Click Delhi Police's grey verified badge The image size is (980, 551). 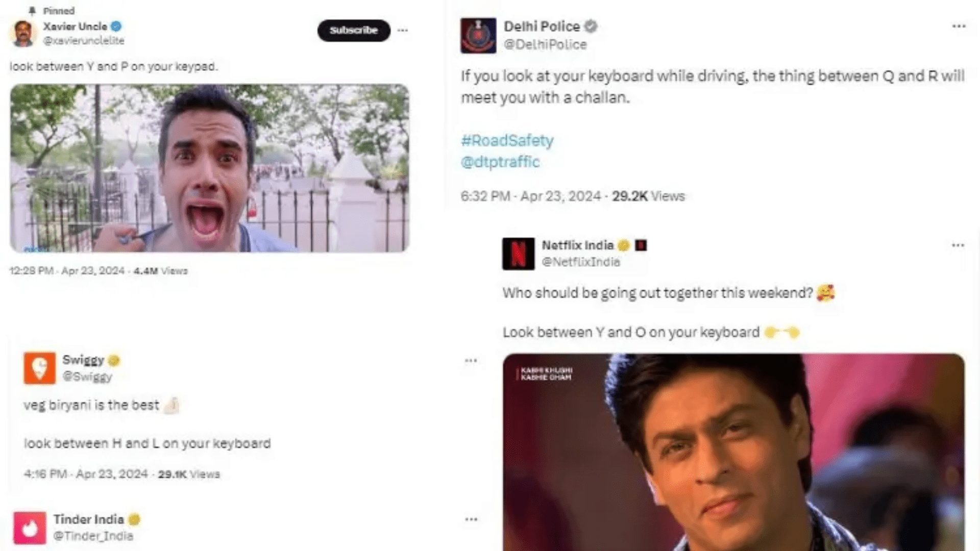point(591,27)
